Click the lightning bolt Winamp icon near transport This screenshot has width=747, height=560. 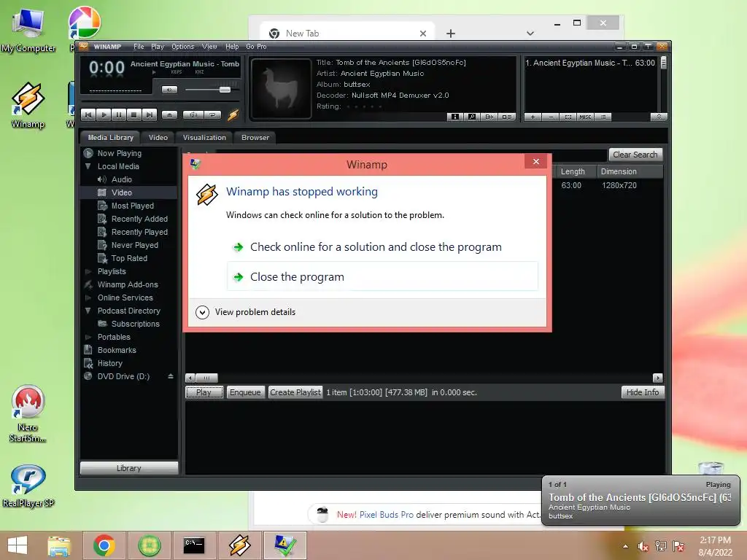233,114
